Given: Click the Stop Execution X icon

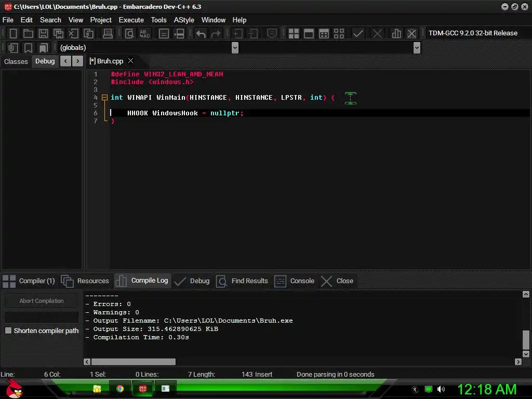Looking at the screenshot, I should coord(377,33).
